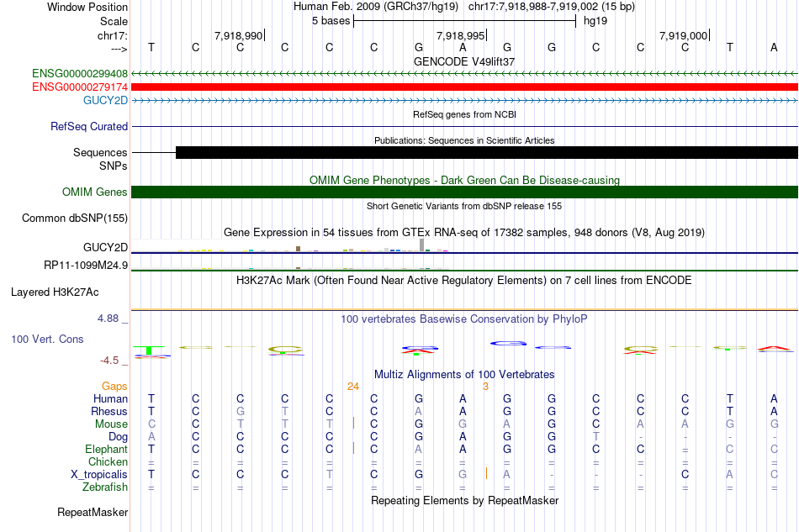Click the dark green OMIM Genes bar
Viewport: 799px width, 532px height.
click(x=464, y=192)
